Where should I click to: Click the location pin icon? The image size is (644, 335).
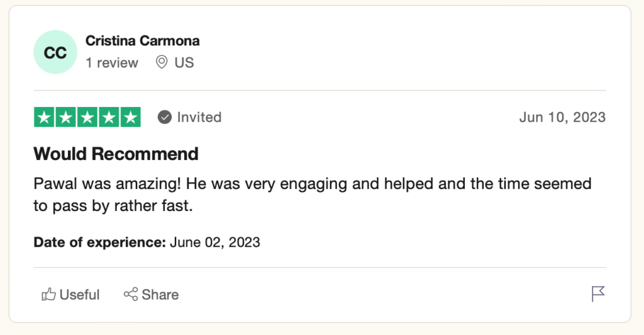coord(162,62)
